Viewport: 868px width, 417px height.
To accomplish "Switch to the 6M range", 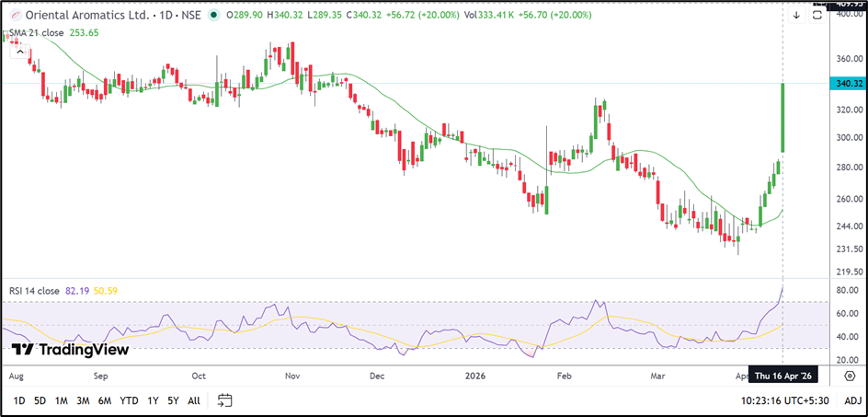I will (105, 400).
